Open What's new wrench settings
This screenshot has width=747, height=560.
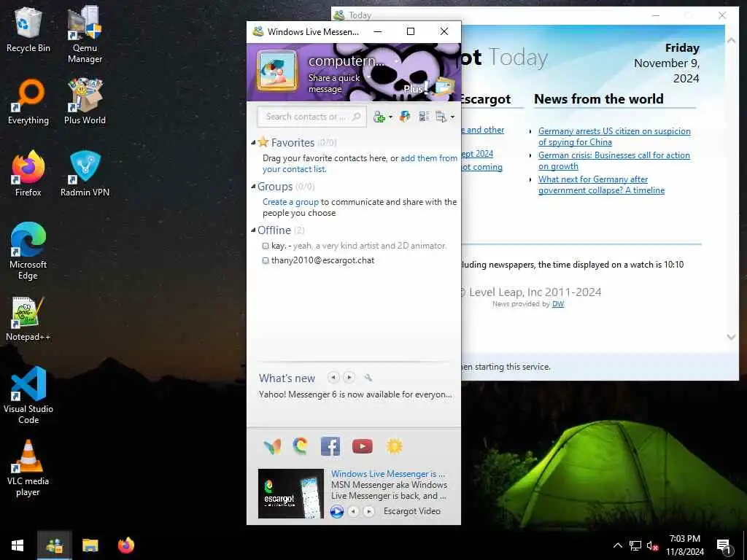[x=368, y=378]
